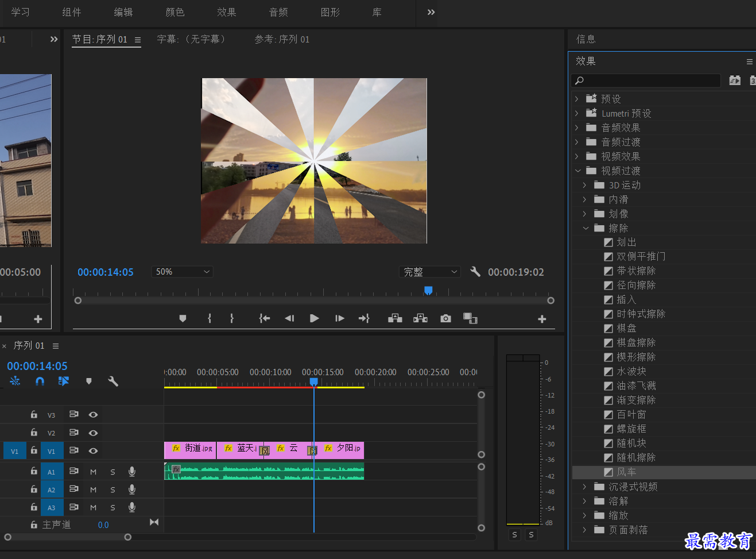Toggle lock on track V3

point(34,414)
